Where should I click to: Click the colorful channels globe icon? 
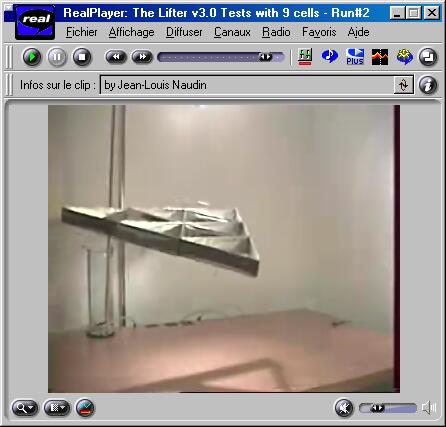click(405, 57)
